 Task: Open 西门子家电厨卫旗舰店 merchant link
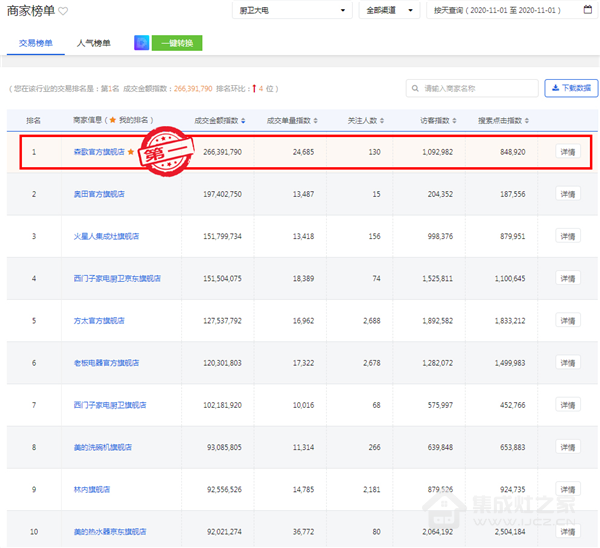tap(110, 405)
